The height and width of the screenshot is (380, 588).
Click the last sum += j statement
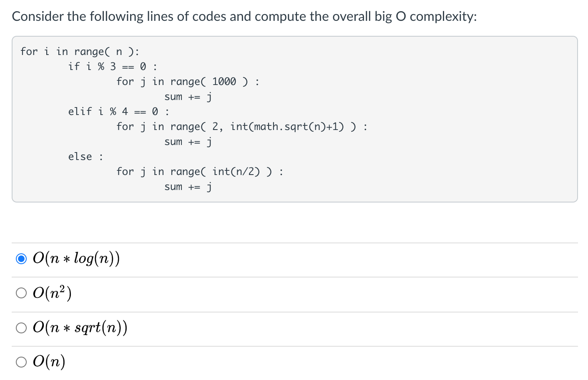tap(188, 187)
